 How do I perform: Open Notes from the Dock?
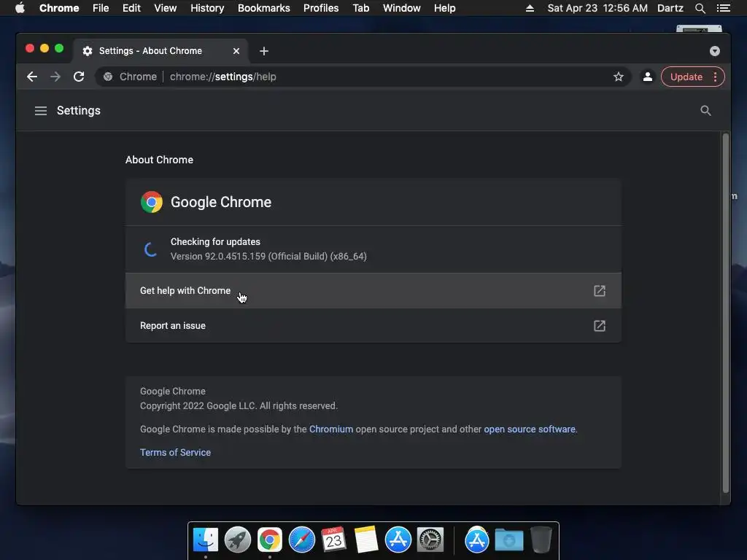coord(366,540)
